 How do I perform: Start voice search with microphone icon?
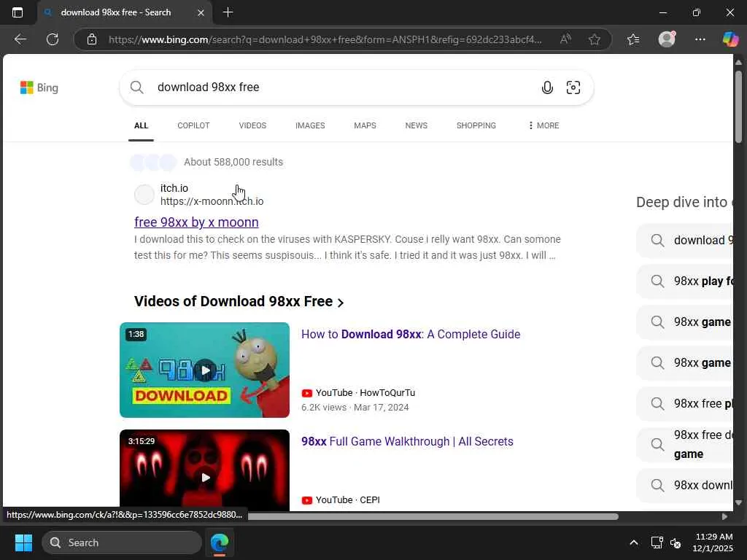pos(547,87)
